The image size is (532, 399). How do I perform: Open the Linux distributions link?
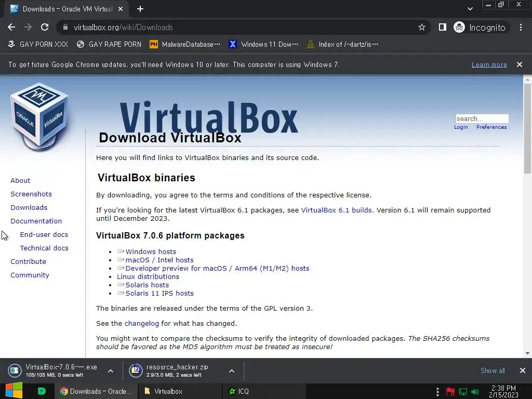point(148,276)
